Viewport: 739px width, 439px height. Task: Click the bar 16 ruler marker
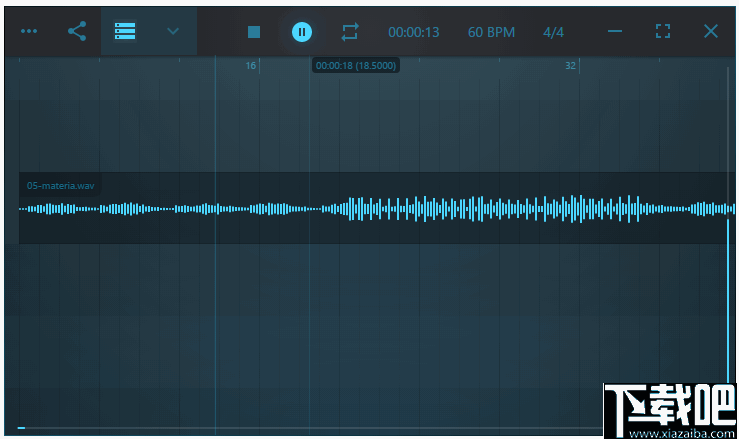(x=251, y=66)
